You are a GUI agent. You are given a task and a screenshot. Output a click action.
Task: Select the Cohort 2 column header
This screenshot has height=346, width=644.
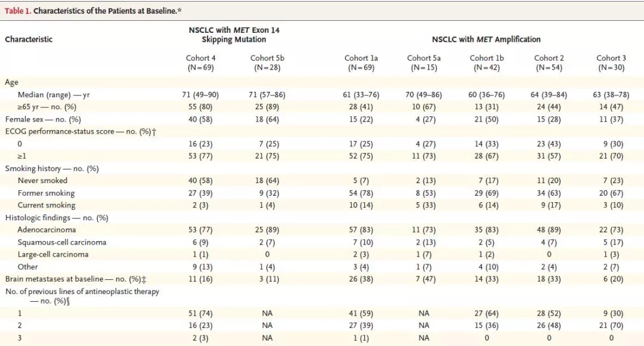point(549,63)
